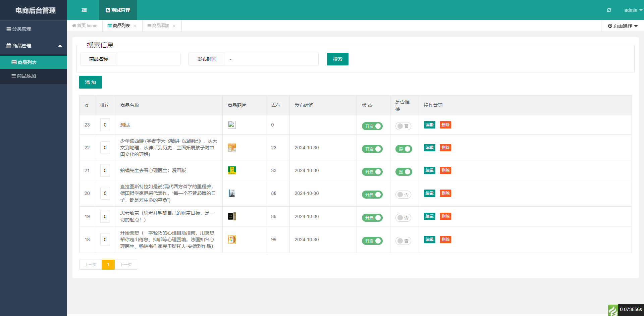Enable recommend for product 19
This screenshot has height=316, width=644.
403,218
